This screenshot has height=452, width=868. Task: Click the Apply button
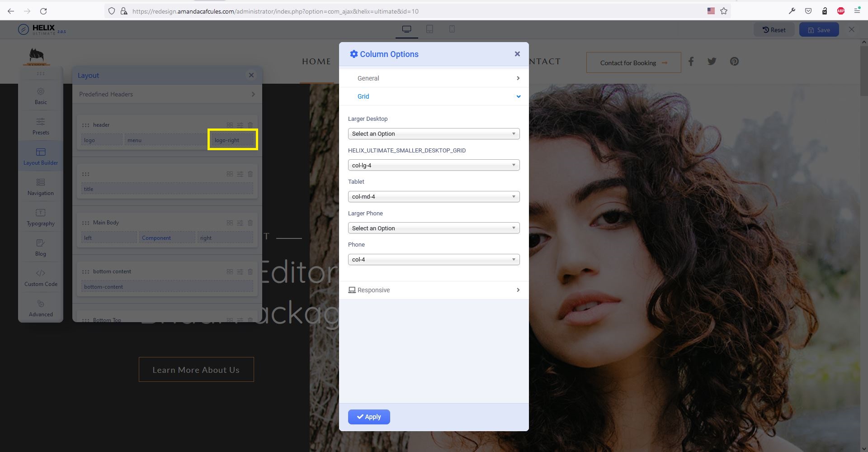369,417
